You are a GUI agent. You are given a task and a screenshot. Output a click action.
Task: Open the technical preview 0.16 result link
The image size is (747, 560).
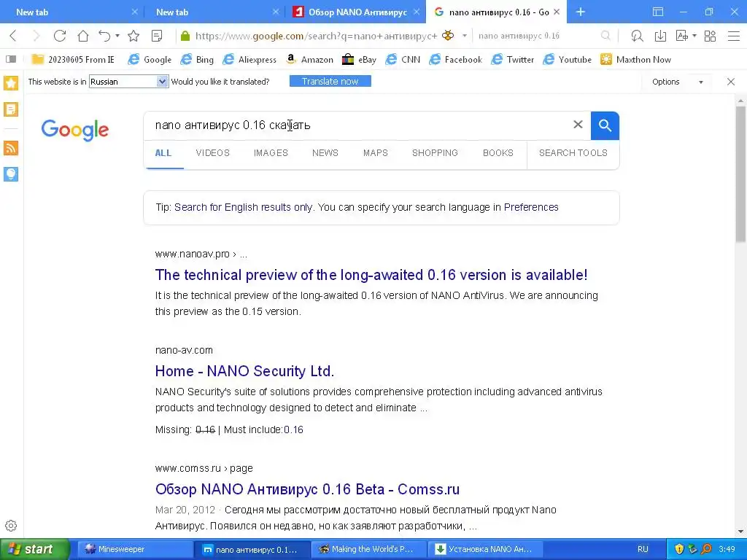click(x=371, y=275)
